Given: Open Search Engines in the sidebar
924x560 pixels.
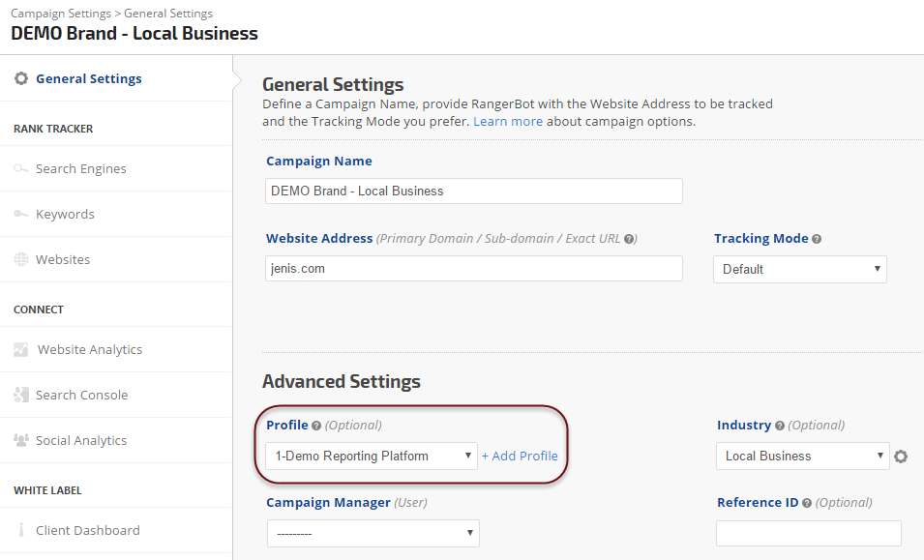Looking at the screenshot, I should (80, 169).
